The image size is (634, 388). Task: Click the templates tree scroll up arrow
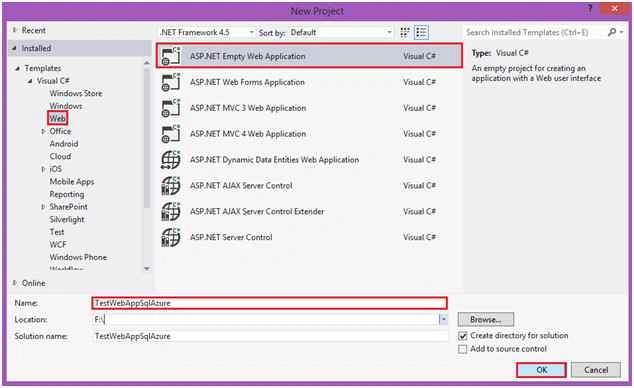147,62
